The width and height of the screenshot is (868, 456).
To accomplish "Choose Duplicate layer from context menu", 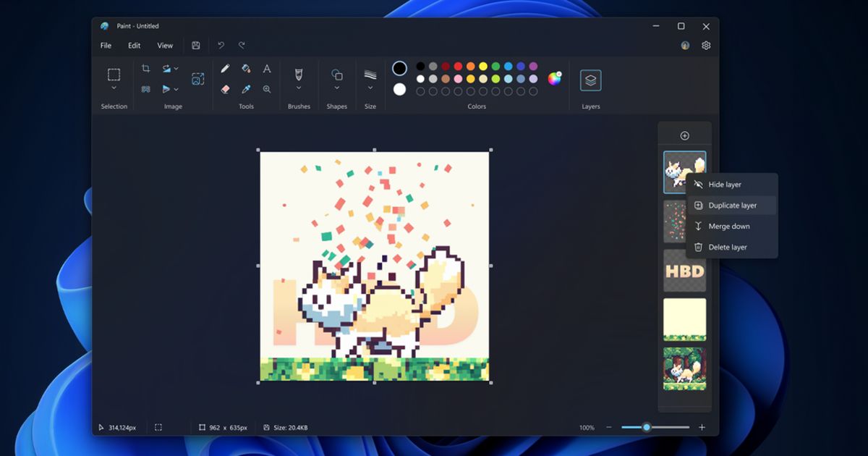I will (731, 206).
